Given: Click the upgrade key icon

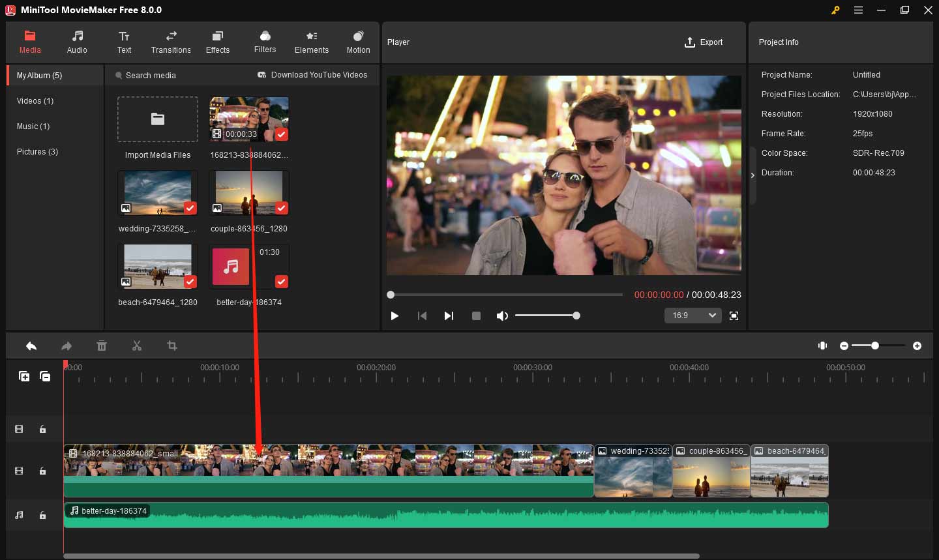Looking at the screenshot, I should coord(835,10).
